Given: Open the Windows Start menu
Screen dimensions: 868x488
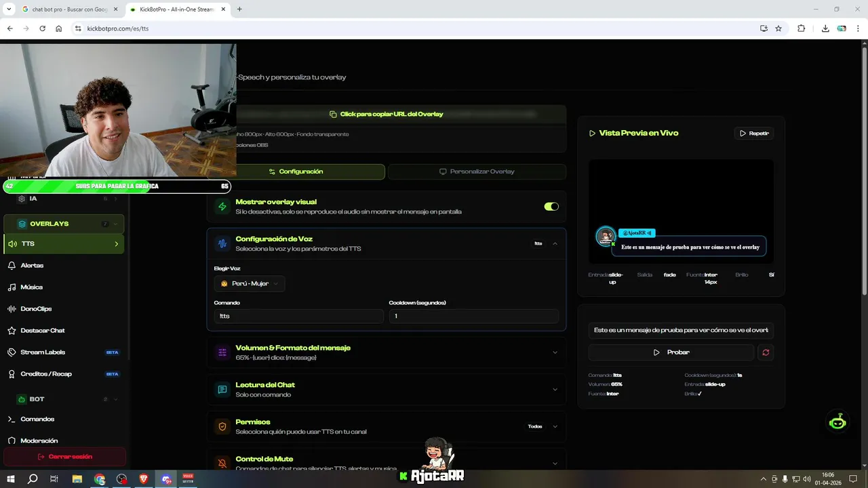Looking at the screenshot, I should tap(11, 479).
